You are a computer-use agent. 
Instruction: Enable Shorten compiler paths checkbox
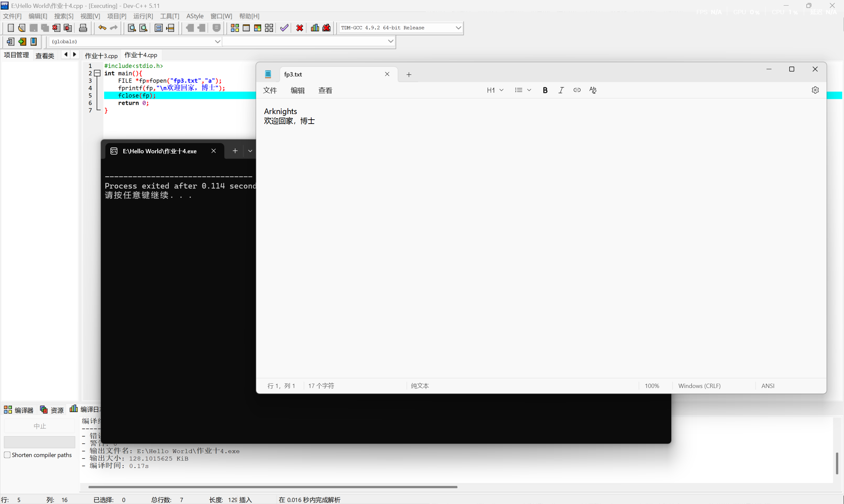7,455
